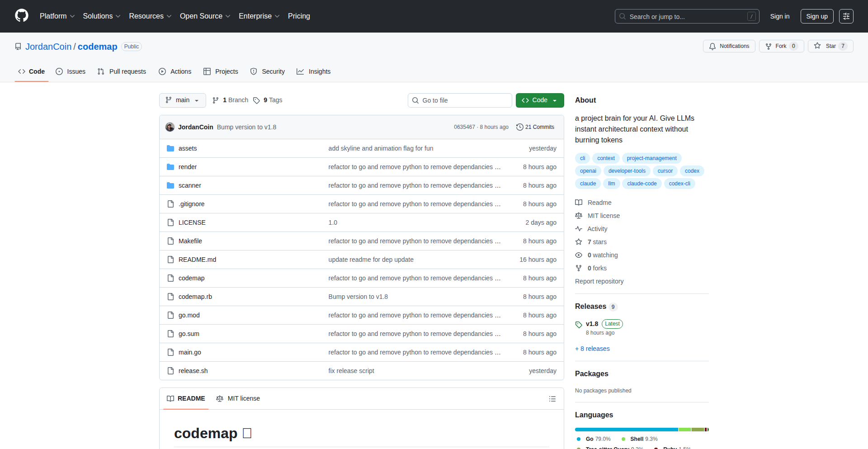
Task: Open the Insights tab
Action: pyautogui.click(x=314, y=71)
